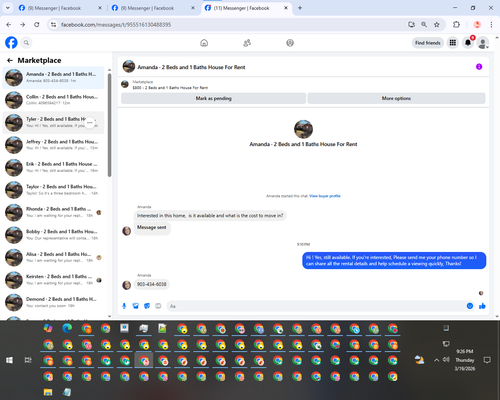Open Jeffrey conversation in chat list
This screenshot has height=400, width=500.
point(53,145)
